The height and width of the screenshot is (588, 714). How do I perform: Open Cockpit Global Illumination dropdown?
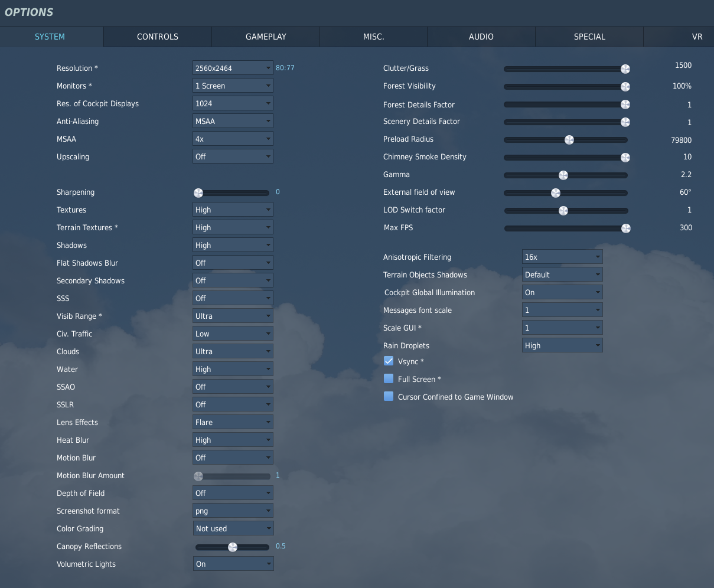coord(562,292)
